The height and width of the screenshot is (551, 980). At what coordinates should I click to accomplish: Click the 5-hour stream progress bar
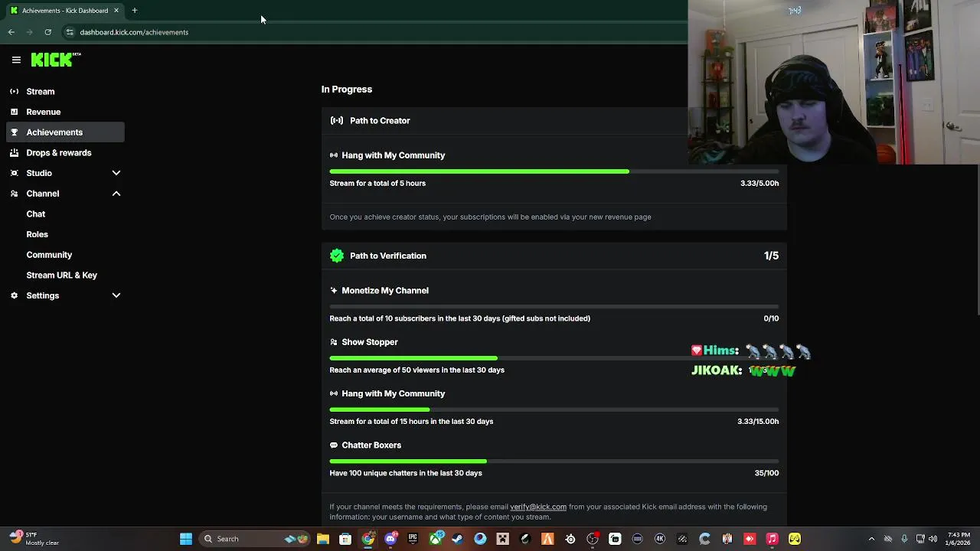click(x=554, y=171)
